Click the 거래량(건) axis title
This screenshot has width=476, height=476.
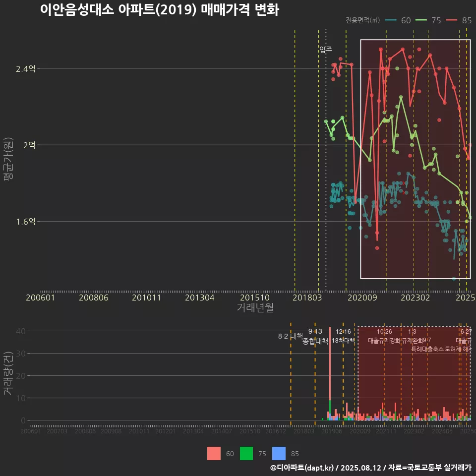[8, 373]
